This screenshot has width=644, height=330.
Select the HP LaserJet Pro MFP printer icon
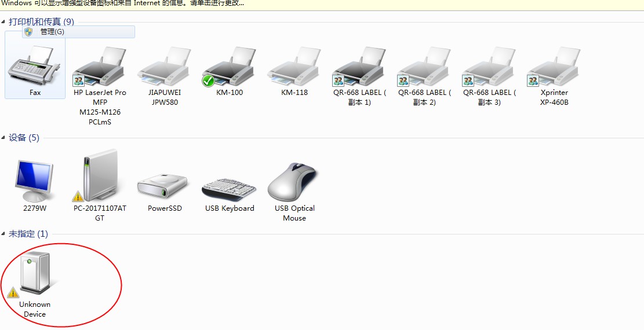[99, 66]
